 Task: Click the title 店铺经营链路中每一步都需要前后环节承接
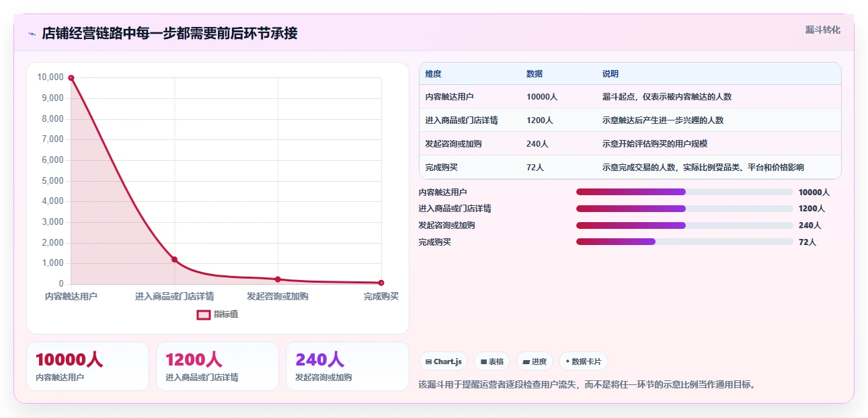[x=169, y=34]
